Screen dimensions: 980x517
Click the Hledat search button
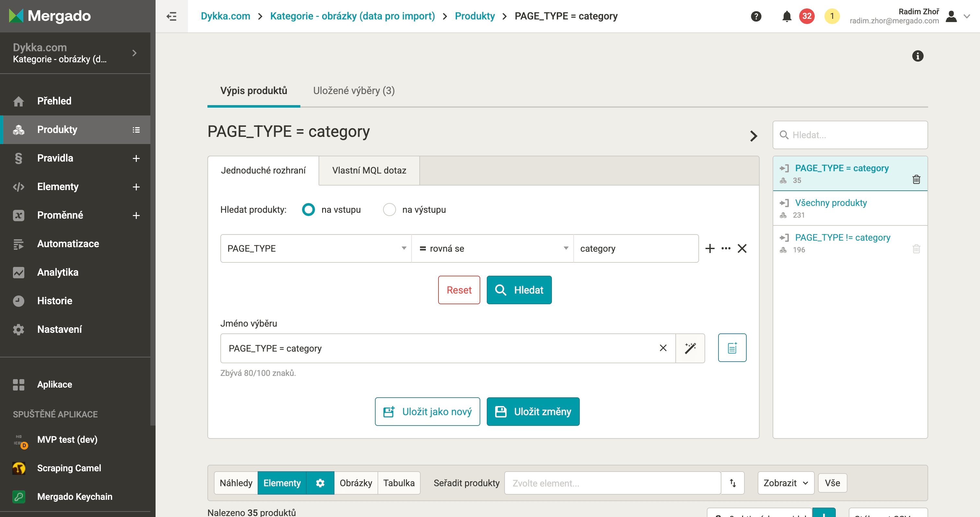point(519,290)
